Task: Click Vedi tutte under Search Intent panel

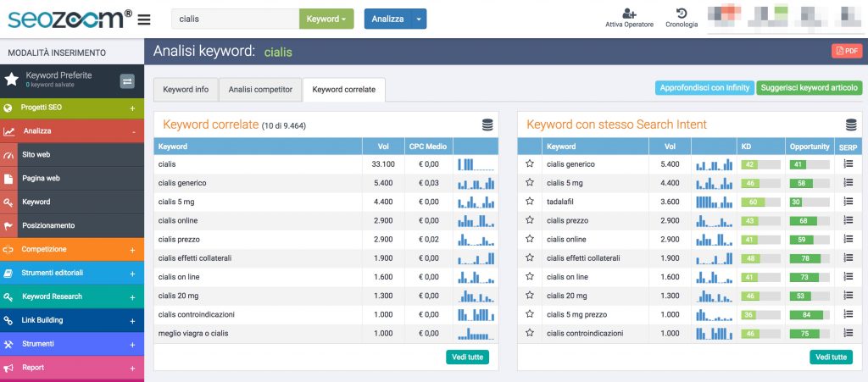Action: pos(831,357)
